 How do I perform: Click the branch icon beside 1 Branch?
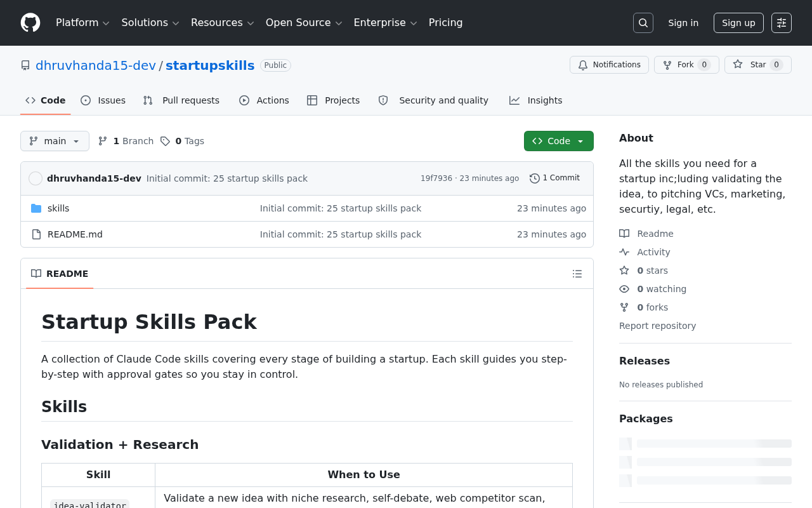pos(103,141)
